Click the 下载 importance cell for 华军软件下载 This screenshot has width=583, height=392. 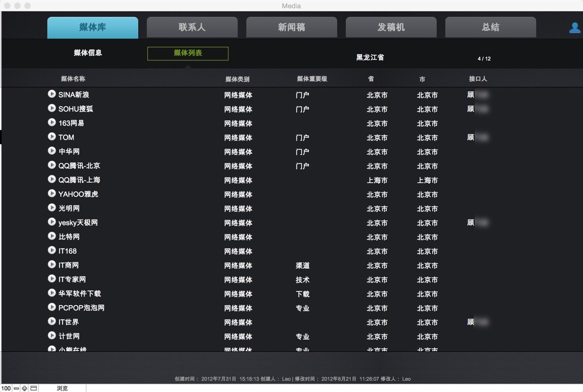coord(303,294)
